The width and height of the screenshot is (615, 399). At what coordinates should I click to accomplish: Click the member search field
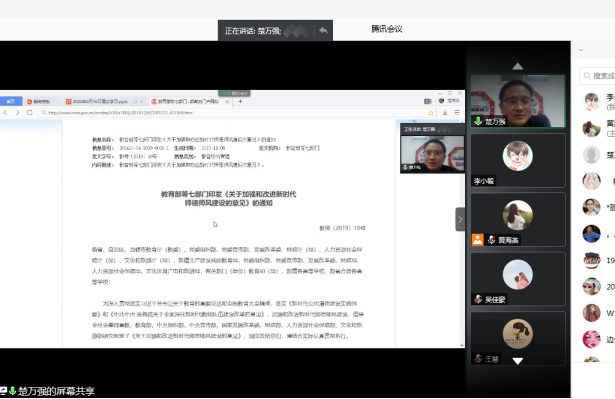point(598,76)
